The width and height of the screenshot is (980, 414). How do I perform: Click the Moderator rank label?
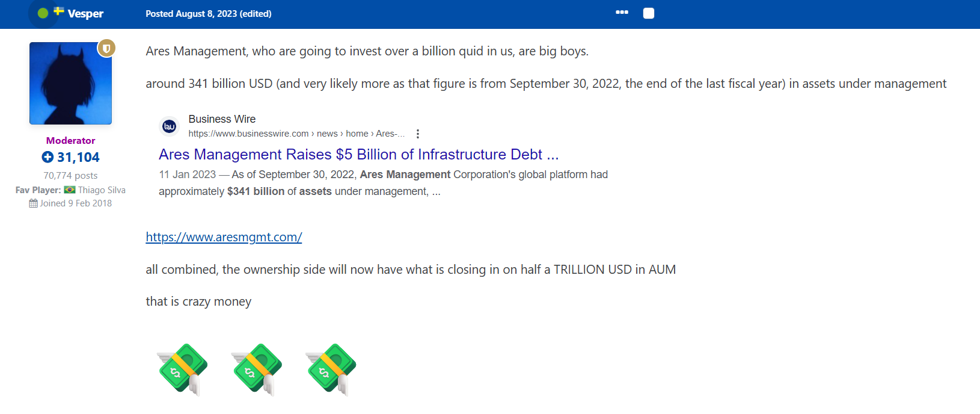[70, 140]
